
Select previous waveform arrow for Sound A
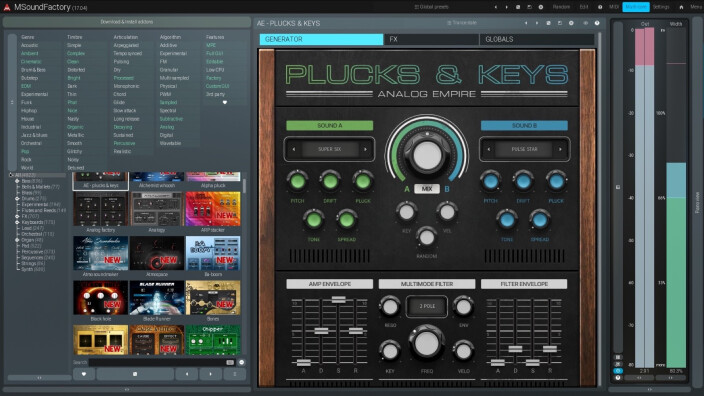pyautogui.click(x=294, y=149)
